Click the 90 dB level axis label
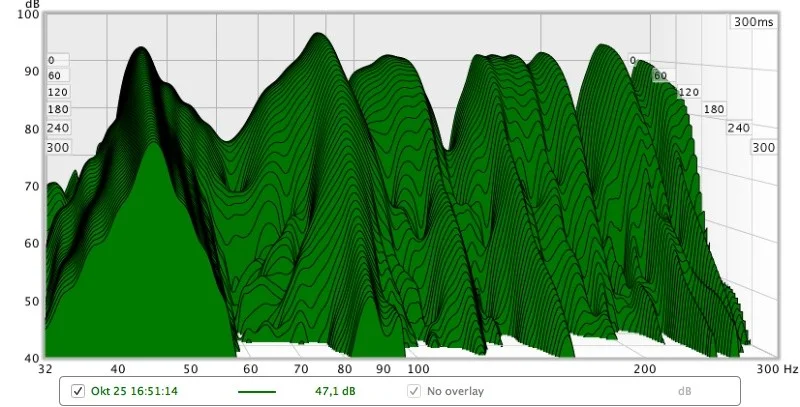This screenshot has width=800, height=407. [32, 71]
